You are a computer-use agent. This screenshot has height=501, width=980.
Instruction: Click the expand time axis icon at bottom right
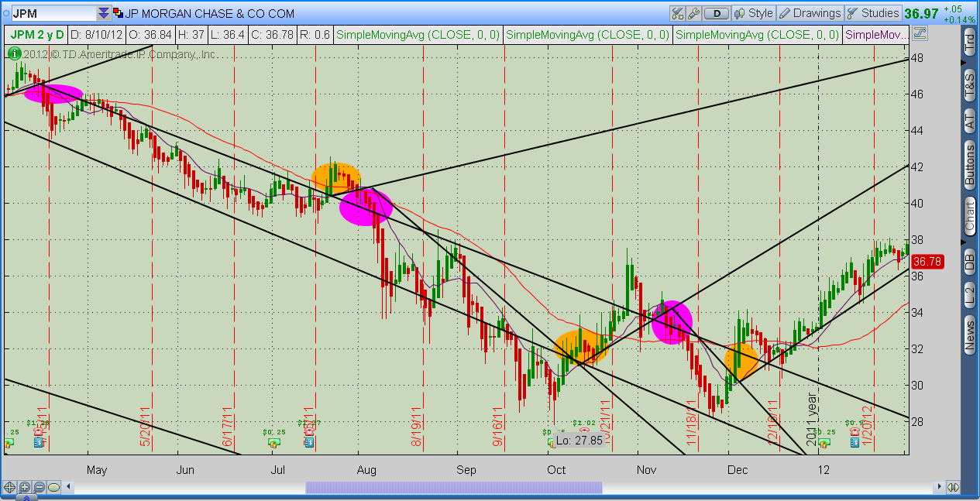click(954, 487)
